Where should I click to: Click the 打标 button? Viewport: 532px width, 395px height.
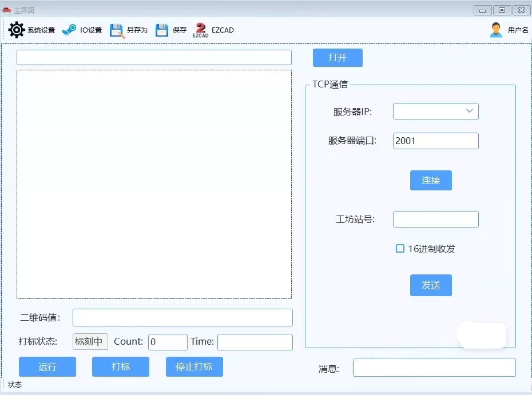click(121, 366)
